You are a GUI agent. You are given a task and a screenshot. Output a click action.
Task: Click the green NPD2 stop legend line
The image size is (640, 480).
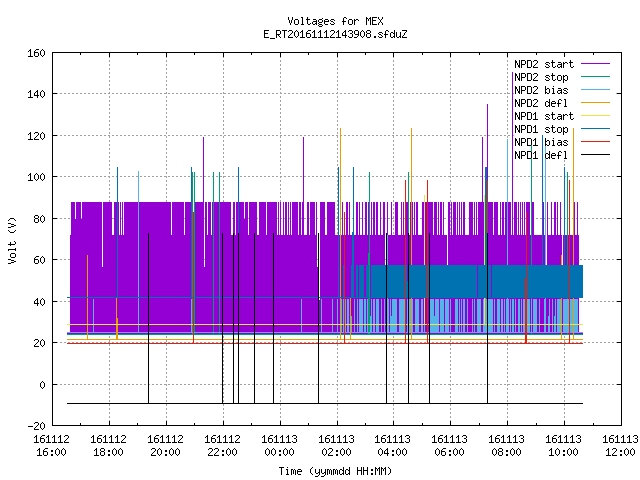pyautogui.click(x=596, y=77)
